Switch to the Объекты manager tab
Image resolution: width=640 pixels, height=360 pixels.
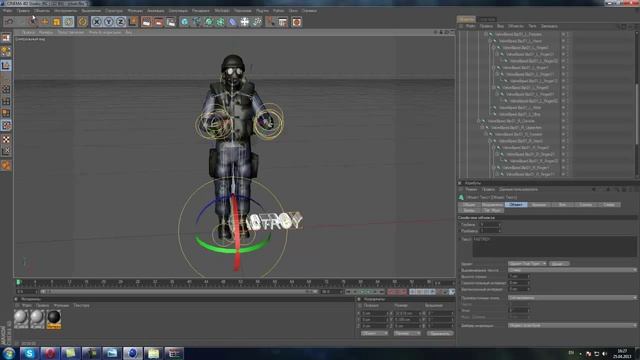(x=466, y=19)
